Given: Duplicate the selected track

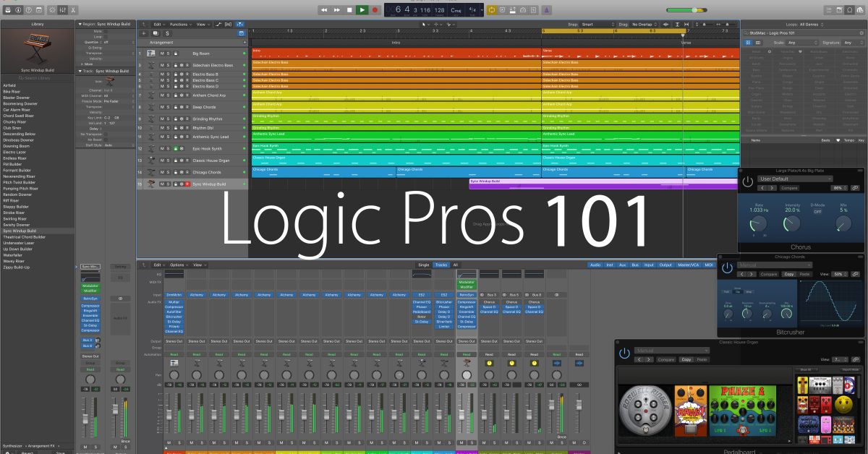Looking at the screenshot, I should (x=155, y=33).
